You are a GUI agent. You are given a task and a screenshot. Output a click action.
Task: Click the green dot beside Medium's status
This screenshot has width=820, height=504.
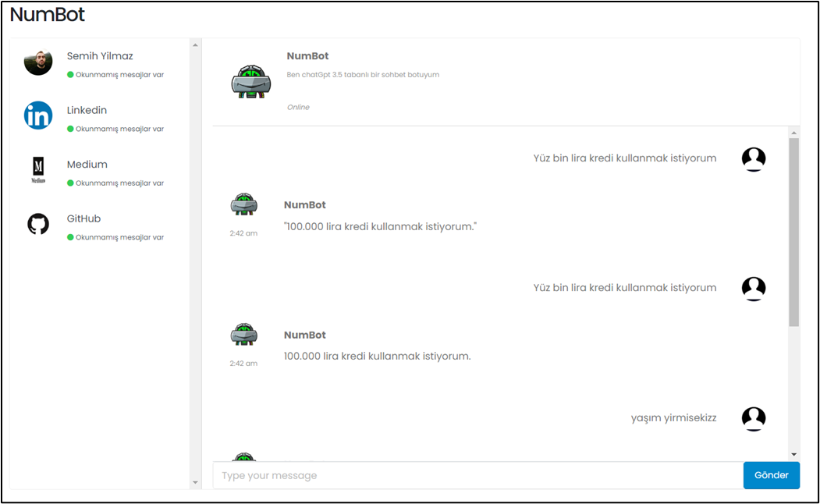pos(69,183)
